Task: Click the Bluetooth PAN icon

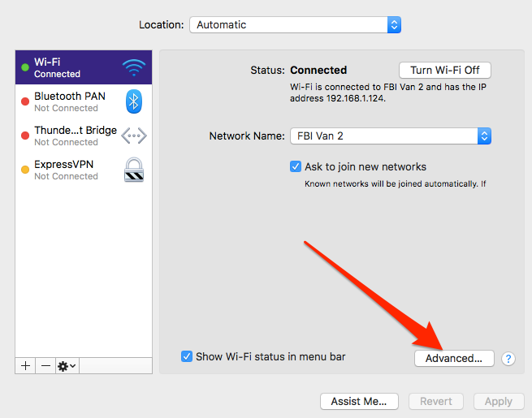Action: point(134,101)
